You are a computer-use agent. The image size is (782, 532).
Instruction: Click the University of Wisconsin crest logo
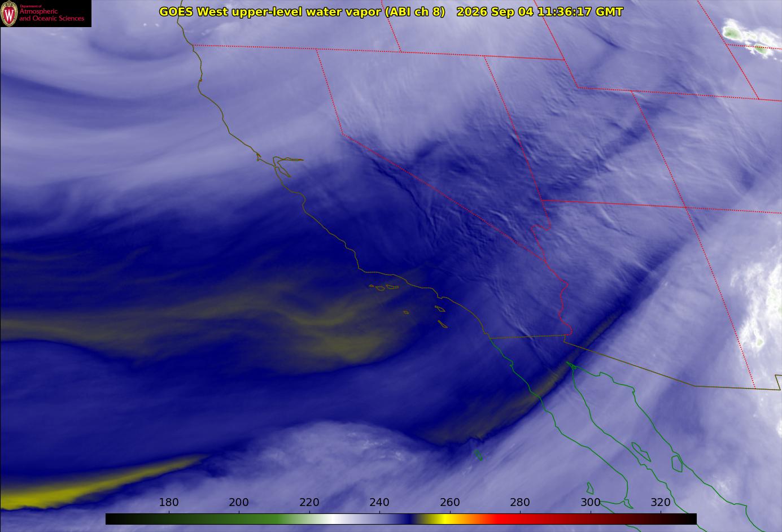point(9,14)
